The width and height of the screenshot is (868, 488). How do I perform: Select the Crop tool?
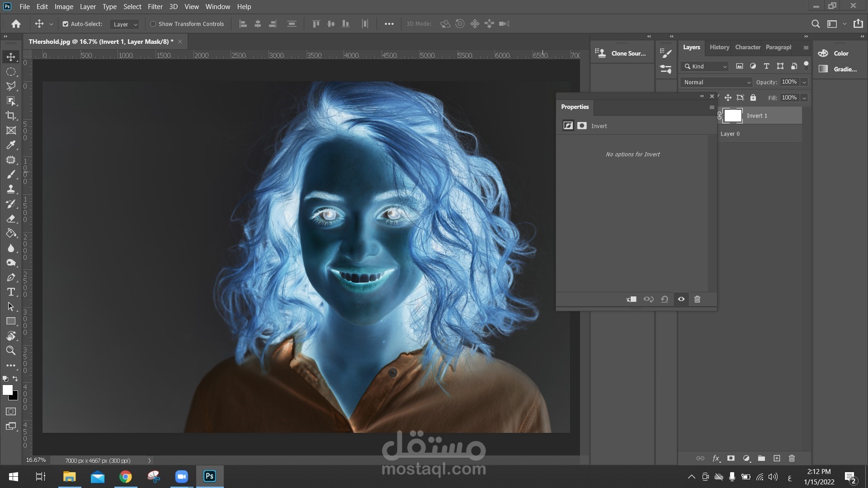pyautogui.click(x=11, y=116)
